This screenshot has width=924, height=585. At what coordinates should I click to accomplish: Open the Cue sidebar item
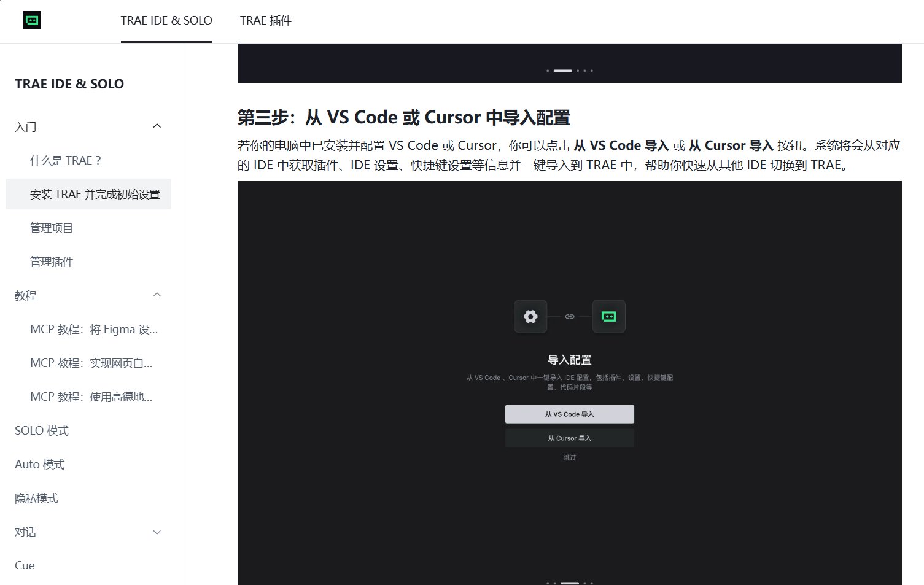click(25, 565)
